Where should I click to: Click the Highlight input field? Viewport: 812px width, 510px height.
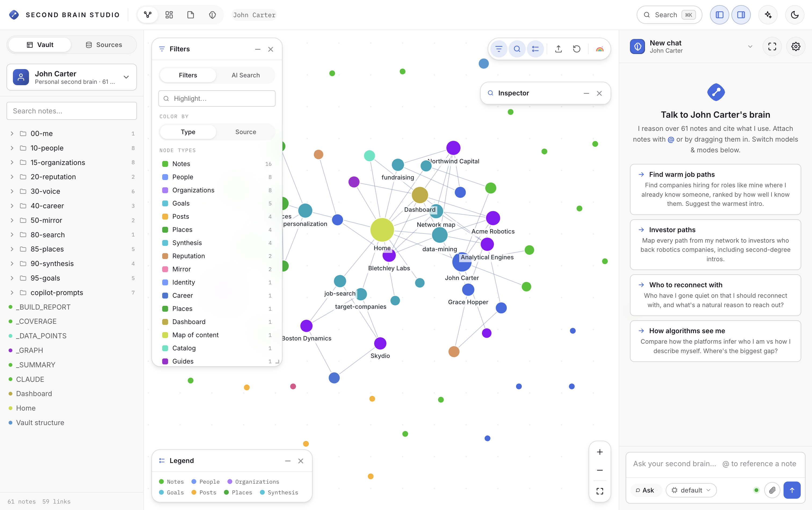[217, 99]
